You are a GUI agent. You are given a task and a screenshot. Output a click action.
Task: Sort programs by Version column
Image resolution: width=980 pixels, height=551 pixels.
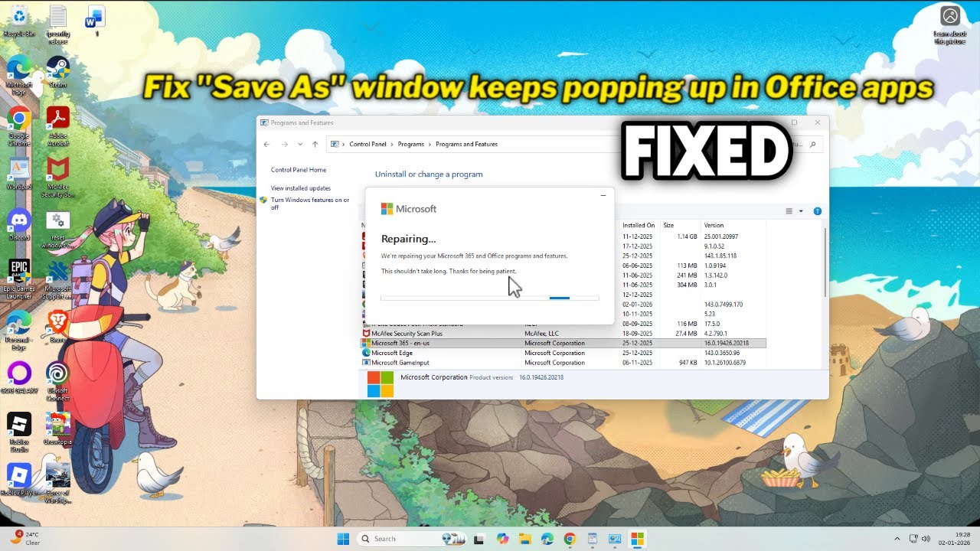tap(714, 226)
